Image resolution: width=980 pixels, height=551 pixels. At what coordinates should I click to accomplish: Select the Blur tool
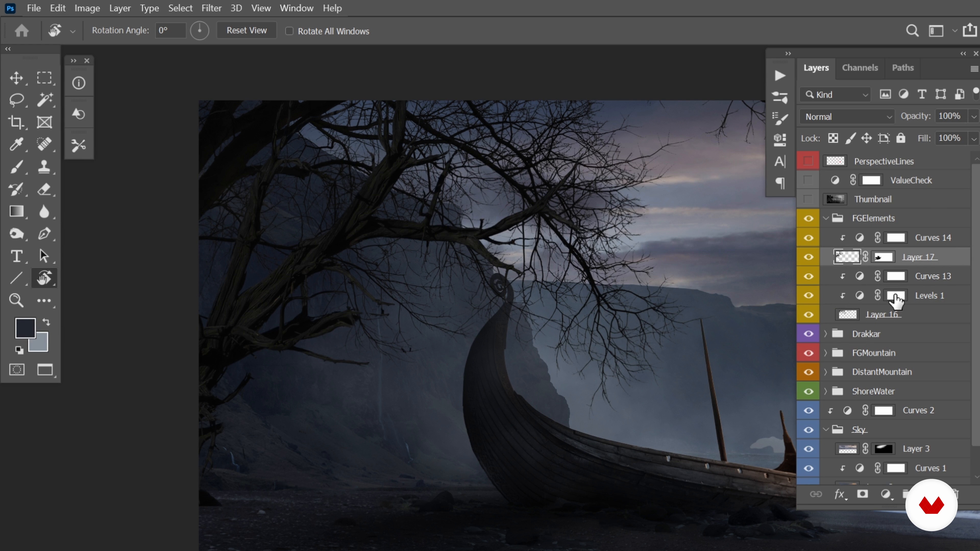44,211
